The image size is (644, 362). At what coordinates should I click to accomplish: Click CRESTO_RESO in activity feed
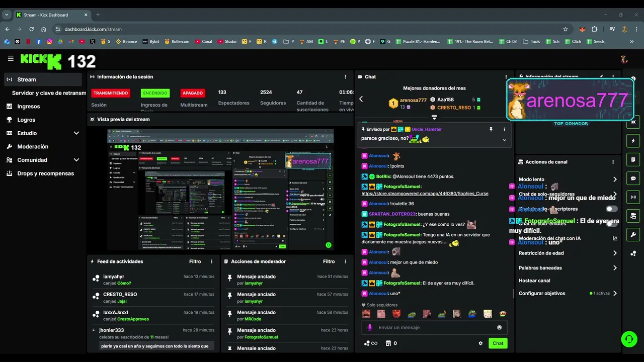[x=120, y=294]
